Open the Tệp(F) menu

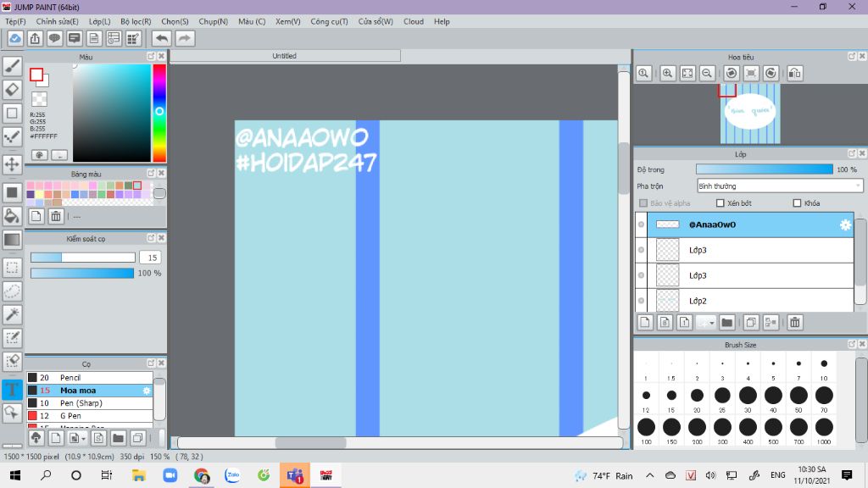[x=15, y=21]
